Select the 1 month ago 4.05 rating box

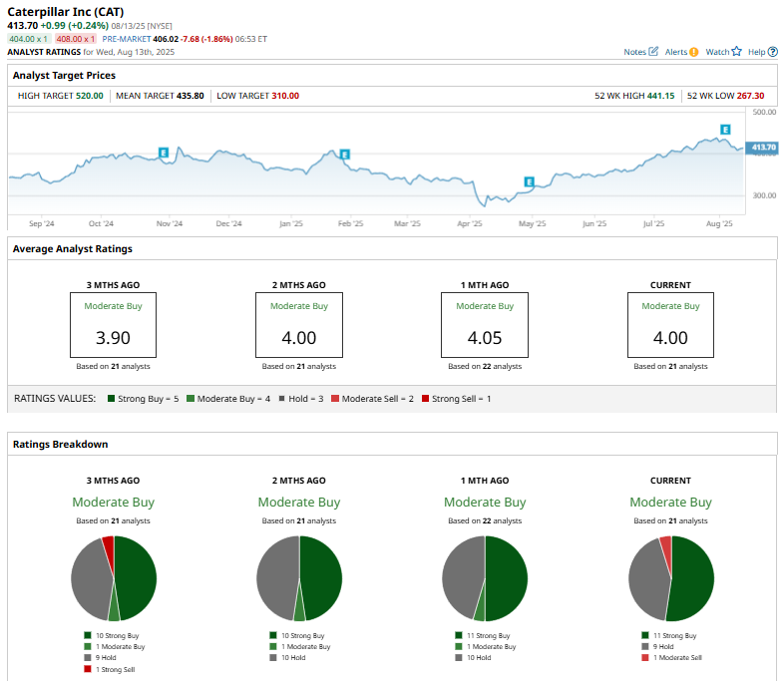[x=485, y=325]
